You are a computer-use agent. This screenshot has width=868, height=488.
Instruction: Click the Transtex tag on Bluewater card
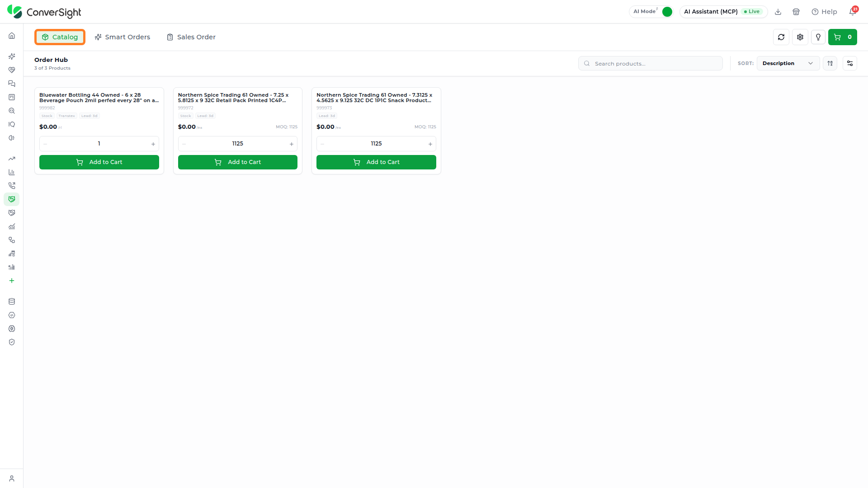(67, 116)
